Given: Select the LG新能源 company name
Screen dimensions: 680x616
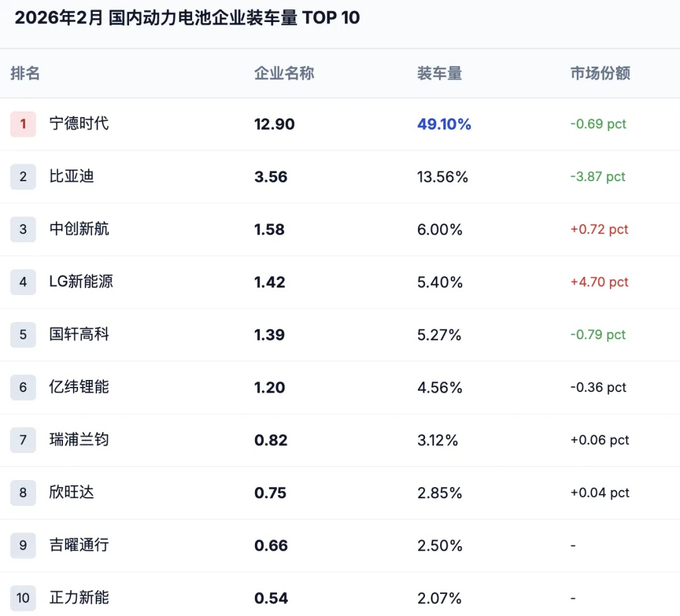Looking at the screenshot, I should [x=81, y=281].
